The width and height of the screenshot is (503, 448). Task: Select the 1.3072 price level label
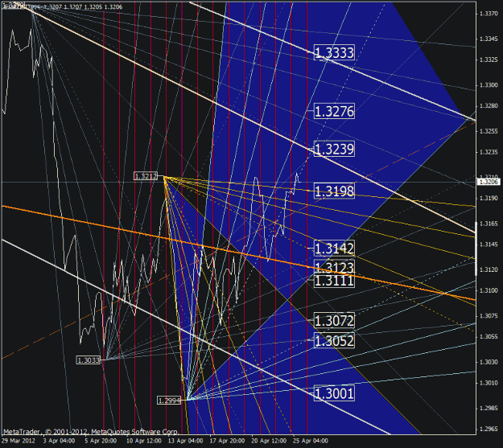pos(334,320)
